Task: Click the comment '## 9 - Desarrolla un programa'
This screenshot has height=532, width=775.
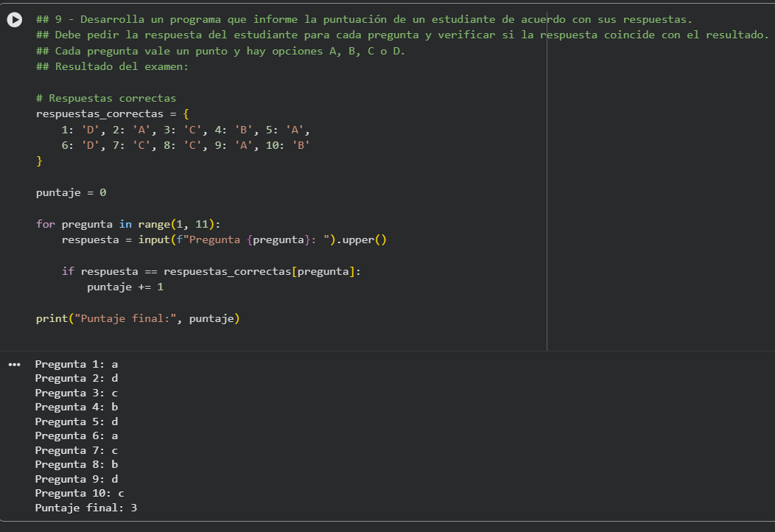Action: (x=364, y=20)
